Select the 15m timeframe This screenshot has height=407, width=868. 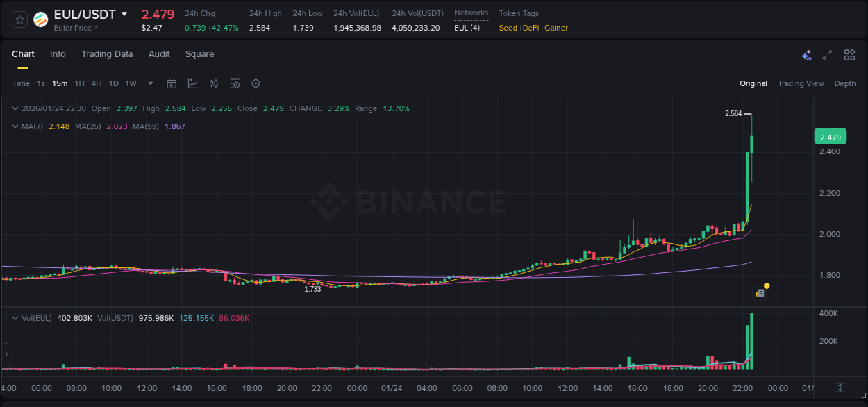pos(60,83)
